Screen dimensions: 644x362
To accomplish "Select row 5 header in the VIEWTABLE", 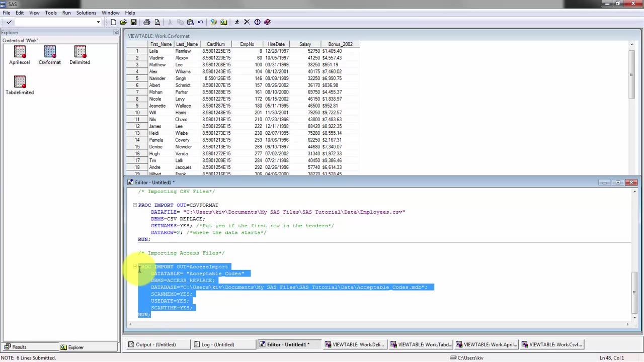I will (x=137, y=78).
